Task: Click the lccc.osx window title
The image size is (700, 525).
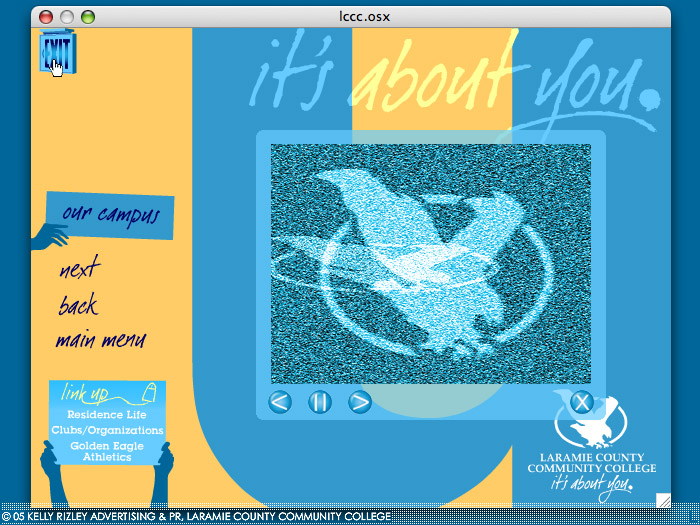Action: [x=364, y=17]
